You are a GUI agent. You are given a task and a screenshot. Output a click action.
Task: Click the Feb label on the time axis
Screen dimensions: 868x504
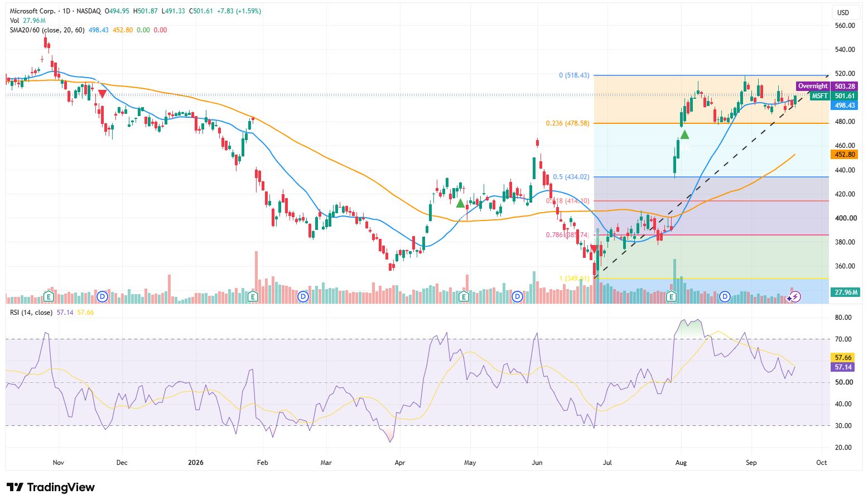pos(262,463)
